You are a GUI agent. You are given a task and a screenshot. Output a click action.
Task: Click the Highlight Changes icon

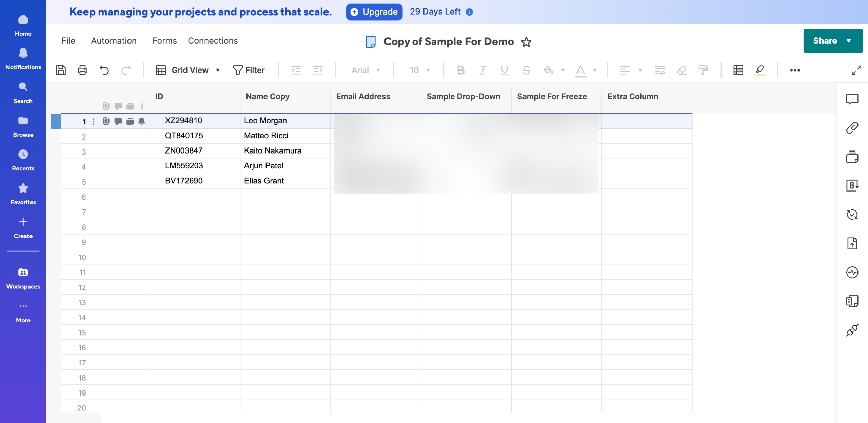click(760, 70)
